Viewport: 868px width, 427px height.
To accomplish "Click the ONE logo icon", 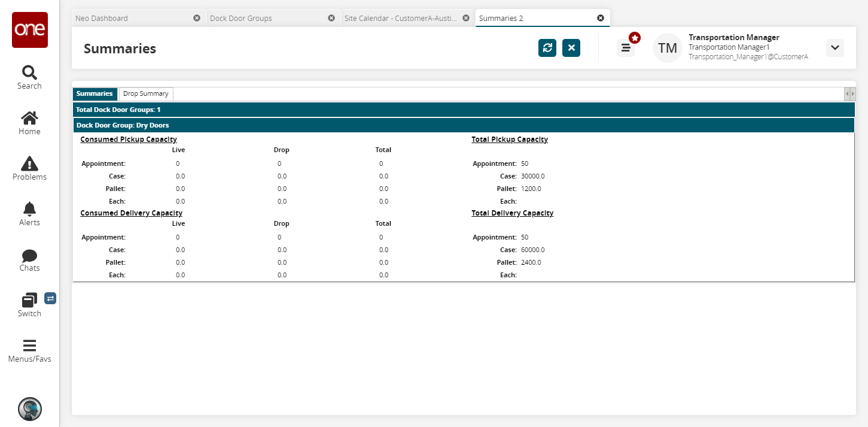I will pos(29,30).
